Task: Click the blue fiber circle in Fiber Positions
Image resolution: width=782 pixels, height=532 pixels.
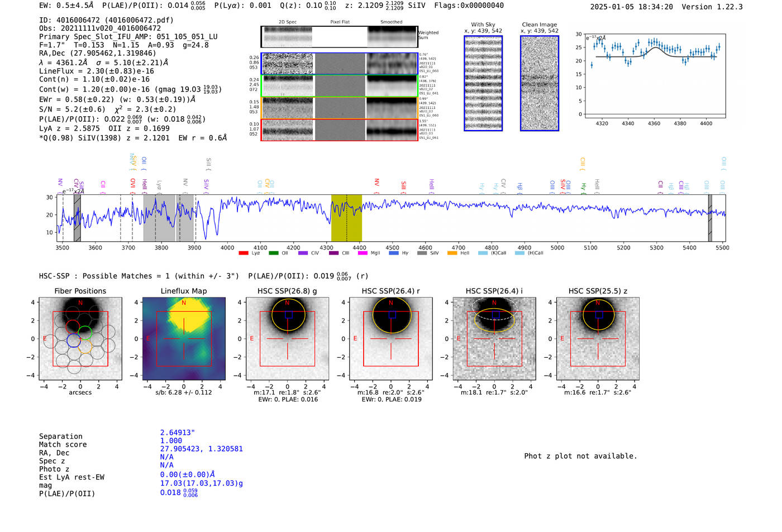Action: pos(74,340)
